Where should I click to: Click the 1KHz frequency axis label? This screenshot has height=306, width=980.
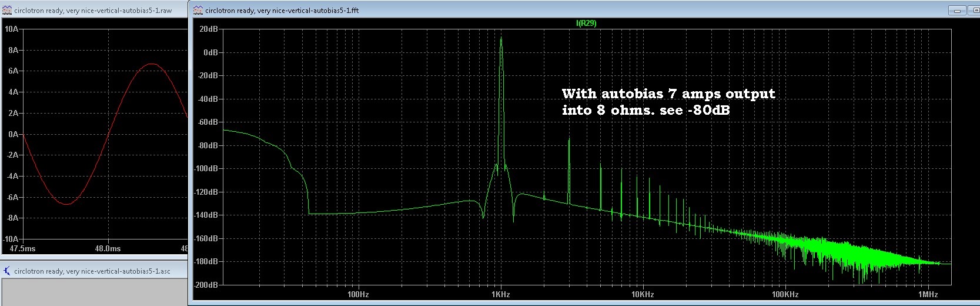(501, 294)
